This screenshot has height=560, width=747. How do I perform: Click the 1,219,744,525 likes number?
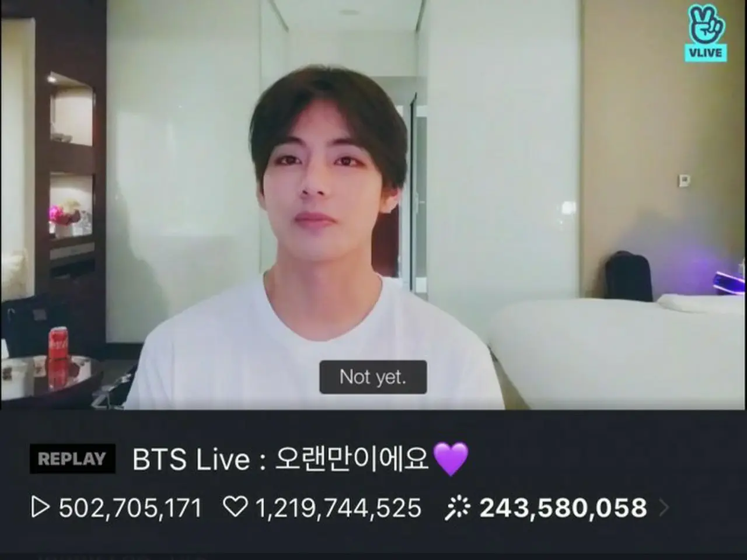338,508
